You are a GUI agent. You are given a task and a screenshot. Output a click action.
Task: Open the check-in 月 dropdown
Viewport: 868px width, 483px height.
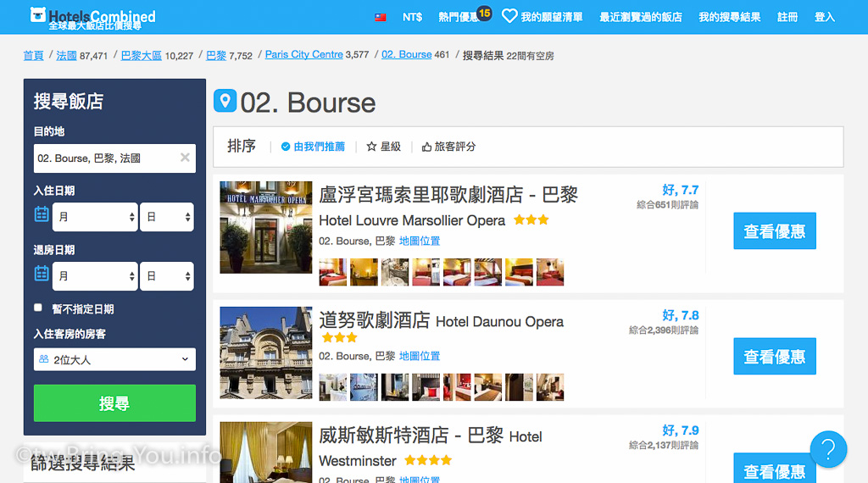point(95,217)
